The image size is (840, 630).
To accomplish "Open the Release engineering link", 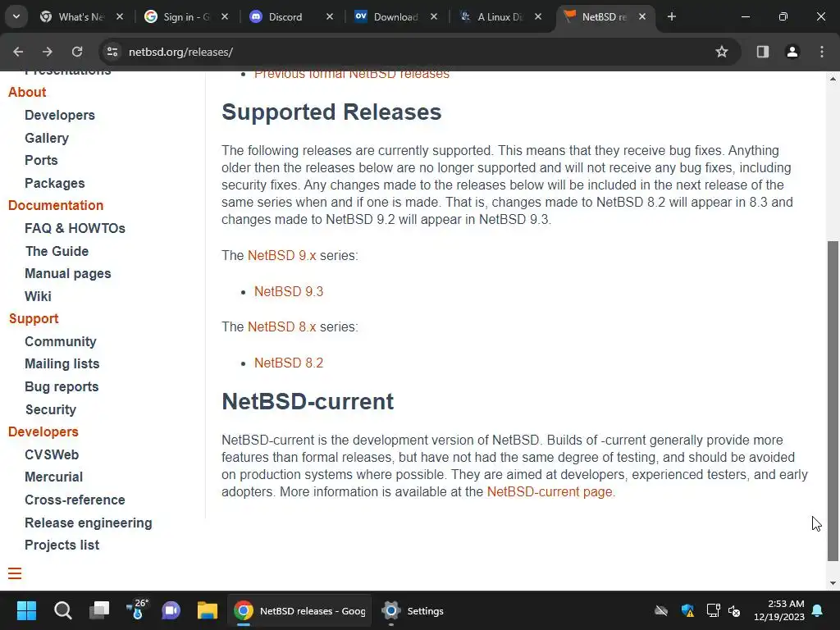I will tap(89, 523).
